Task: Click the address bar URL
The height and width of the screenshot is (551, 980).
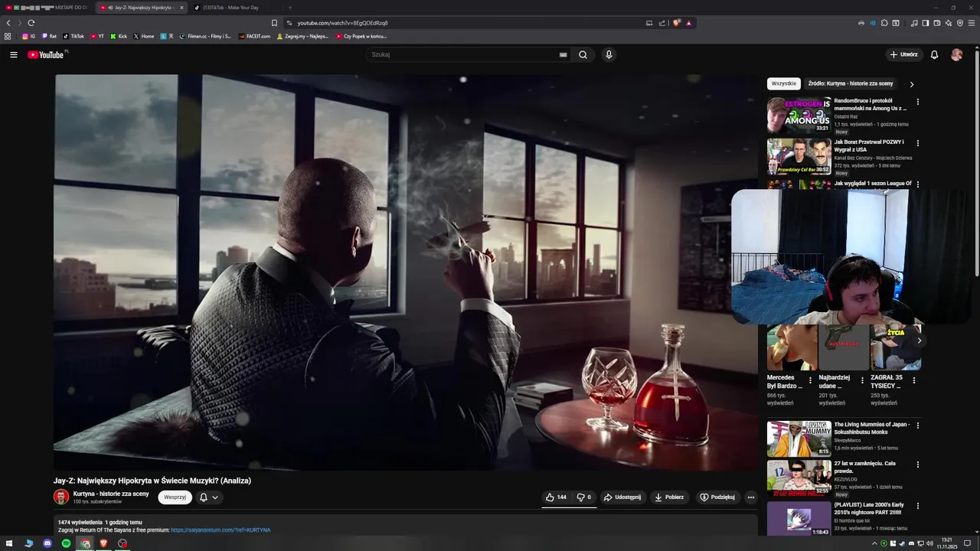Action: [x=342, y=23]
